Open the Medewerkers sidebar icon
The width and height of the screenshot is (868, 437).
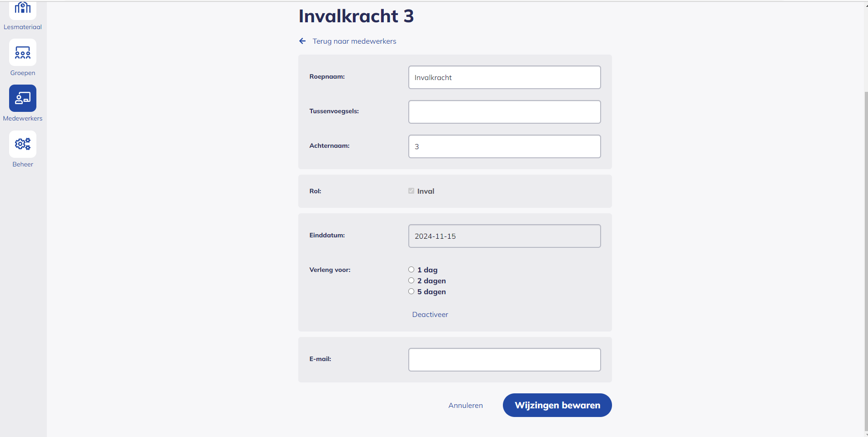[23, 98]
